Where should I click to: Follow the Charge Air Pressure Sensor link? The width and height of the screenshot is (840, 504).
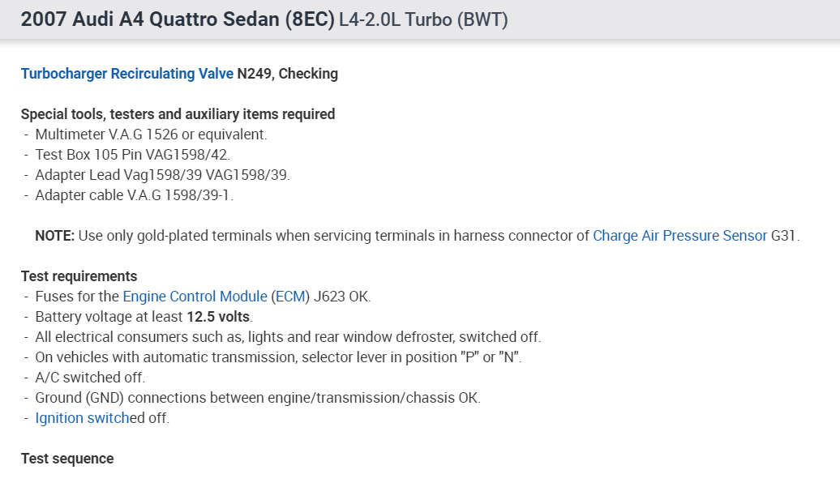click(679, 236)
